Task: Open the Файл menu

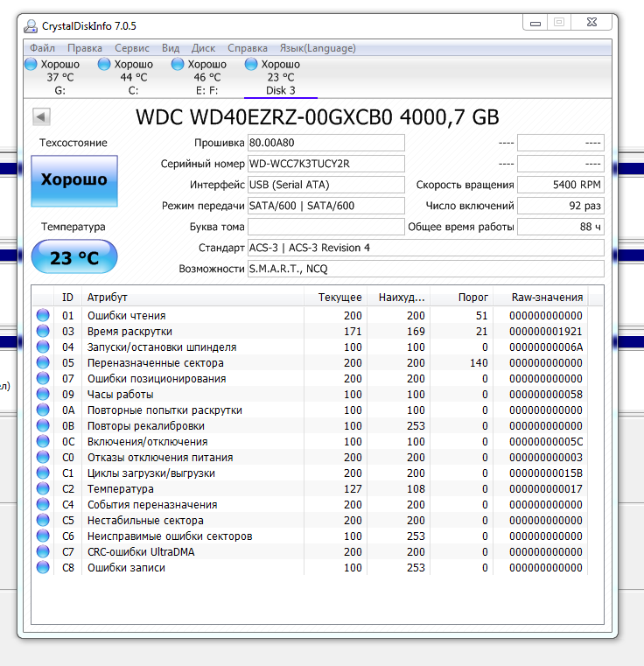Action: point(42,48)
